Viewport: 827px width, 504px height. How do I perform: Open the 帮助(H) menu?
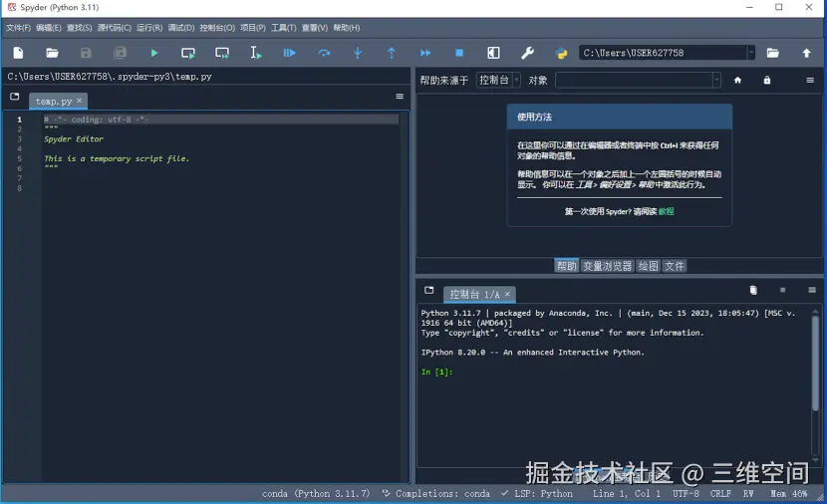tap(346, 28)
